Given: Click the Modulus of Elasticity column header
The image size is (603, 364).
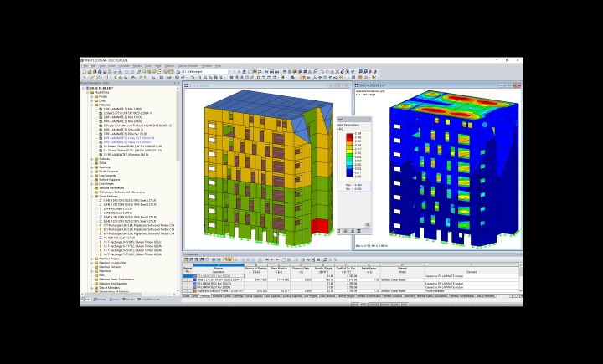Looking at the screenshot, I should tap(255, 270).
